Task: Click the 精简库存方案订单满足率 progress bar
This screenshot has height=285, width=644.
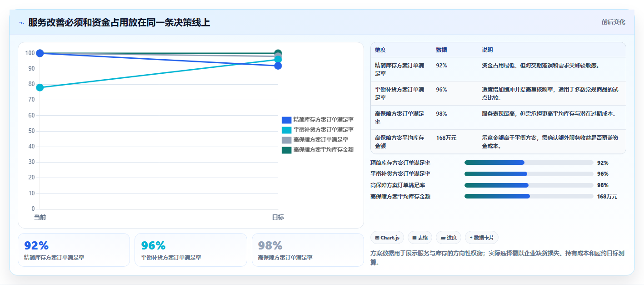Action: (529, 163)
